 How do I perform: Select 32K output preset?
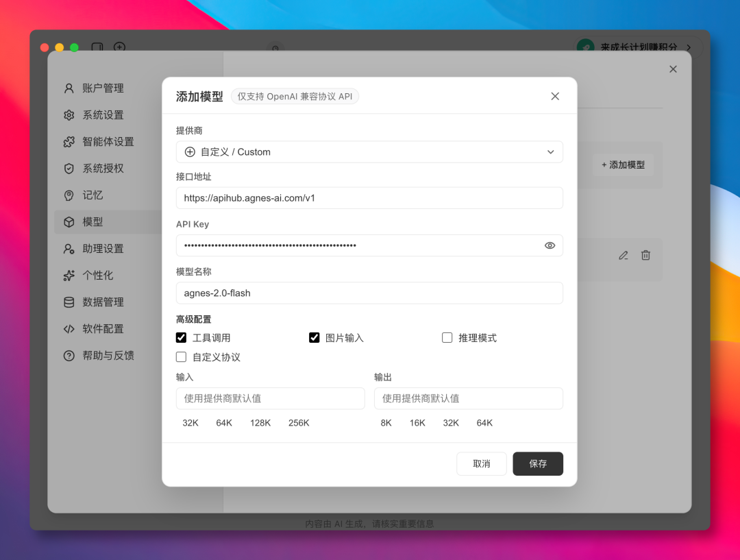point(451,423)
